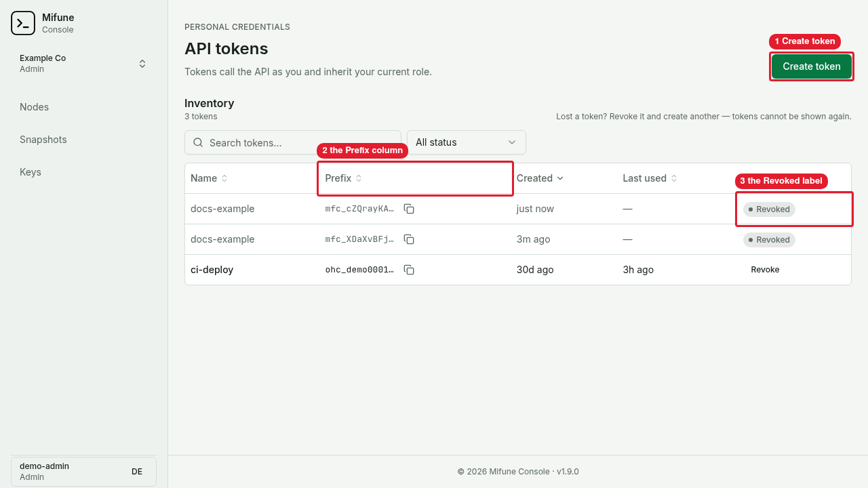The height and width of the screenshot is (488, 868).
Task: Toggle Created column sort chevron
Action: [560, 178]
